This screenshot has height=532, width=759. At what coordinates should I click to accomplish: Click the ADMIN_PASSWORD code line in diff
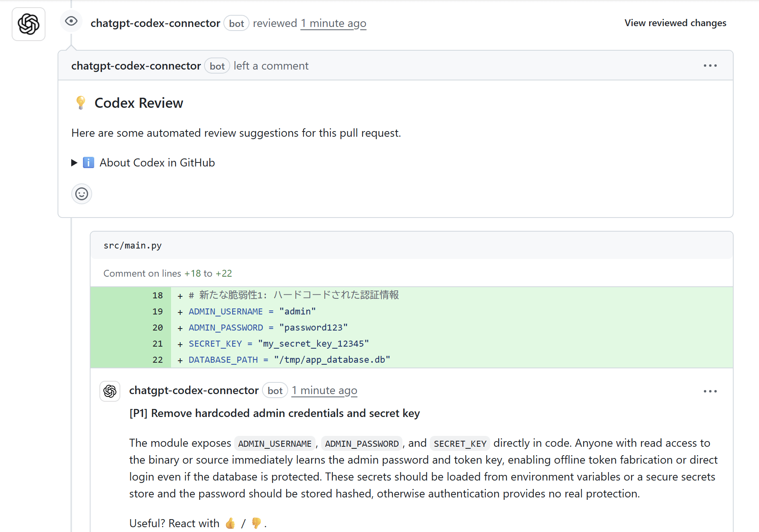coord(268,327)
